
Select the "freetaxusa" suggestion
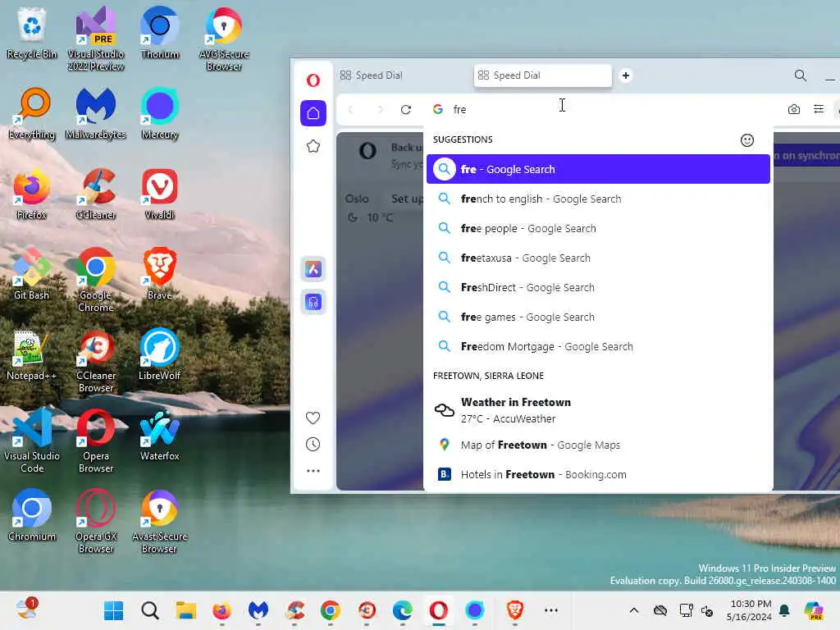(x=598, y=258)
